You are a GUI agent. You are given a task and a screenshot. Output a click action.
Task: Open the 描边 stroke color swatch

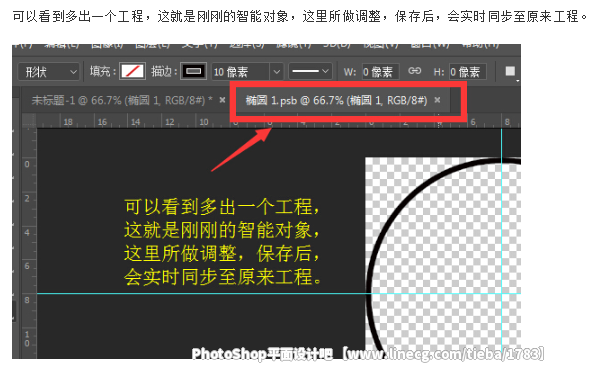[194, 71]
